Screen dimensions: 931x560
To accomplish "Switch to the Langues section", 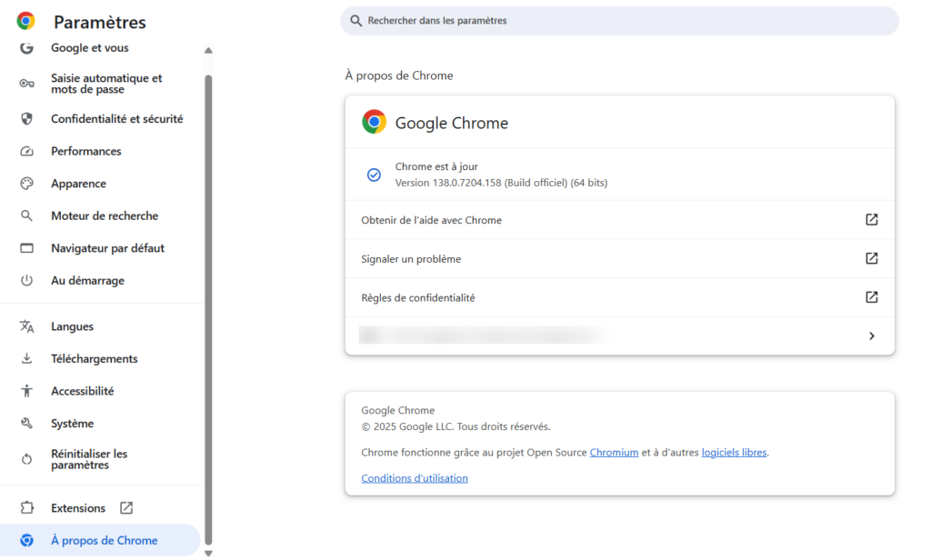I will pos(71,325).
